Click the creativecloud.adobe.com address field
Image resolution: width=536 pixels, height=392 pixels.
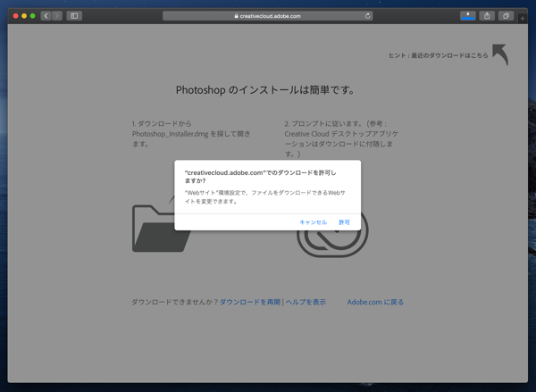click(x=268, y=16)
